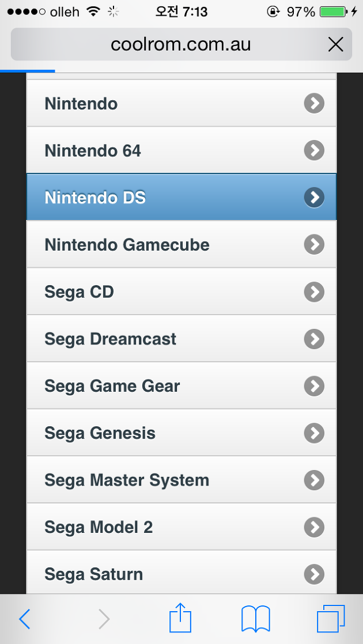The height and width of the screenshot is (644, 363).
Task: Click the chevron arrow on Sega Saturn row
Action: pyautogui.click(x=314, y=574)
